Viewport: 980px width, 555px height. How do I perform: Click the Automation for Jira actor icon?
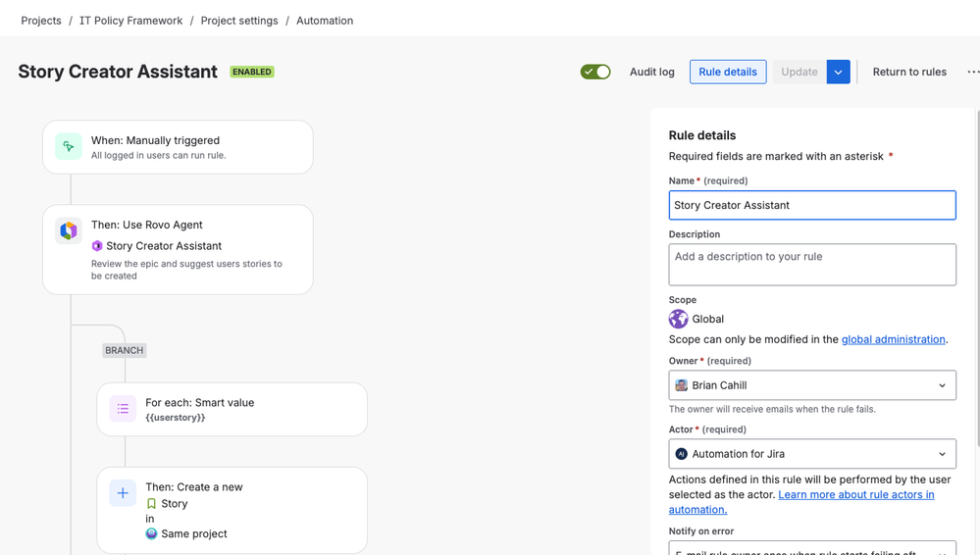pos(681,454)
